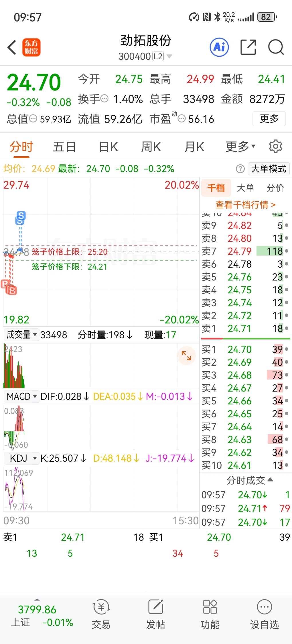Tap the 买10 24.61 row
Screen dimensions: 292x644
coord(245,465)
